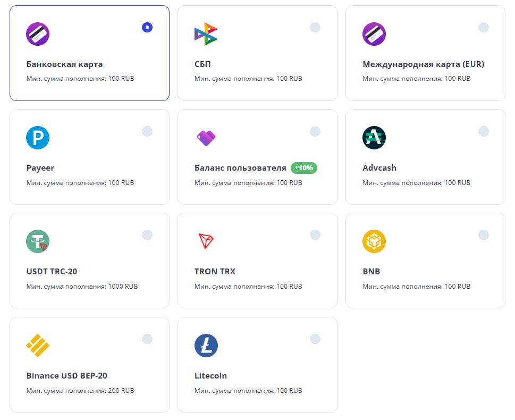Click the Банковская карта title text
Viewport: 515px width, 420px height.
65,64
